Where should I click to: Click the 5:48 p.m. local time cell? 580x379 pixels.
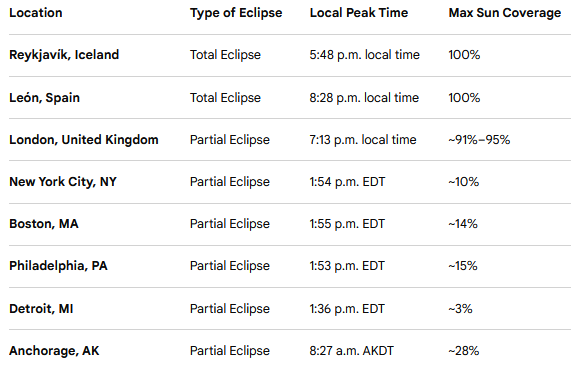coord(365,55)
